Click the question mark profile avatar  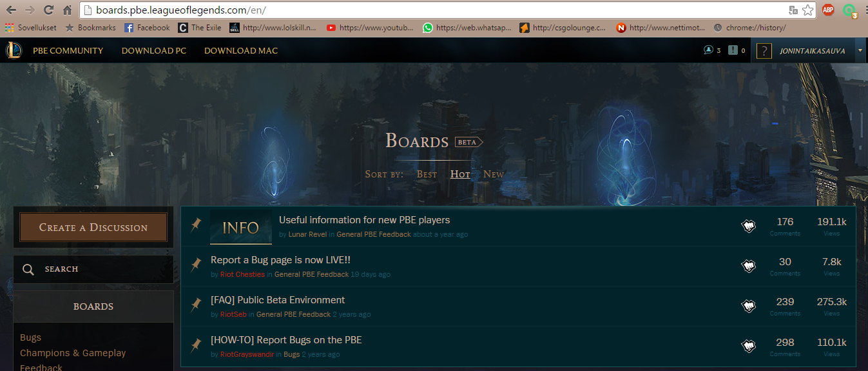pos(764,50)
